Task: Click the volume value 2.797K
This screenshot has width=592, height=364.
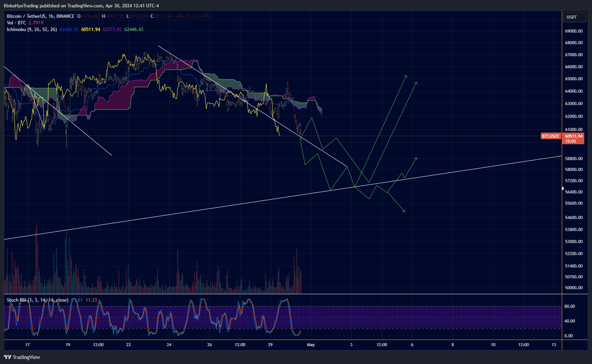Action: click(x=36, y=23)
